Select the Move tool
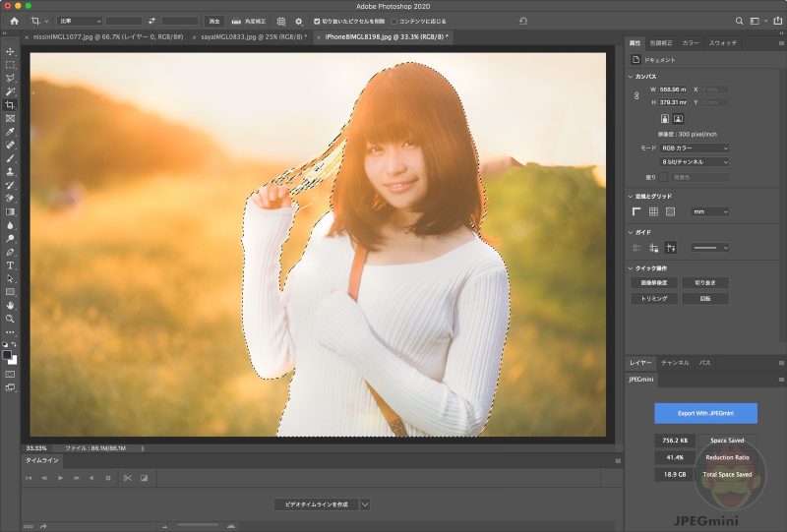This screenshot has height=532, width=787. click(x=10, y=52)
